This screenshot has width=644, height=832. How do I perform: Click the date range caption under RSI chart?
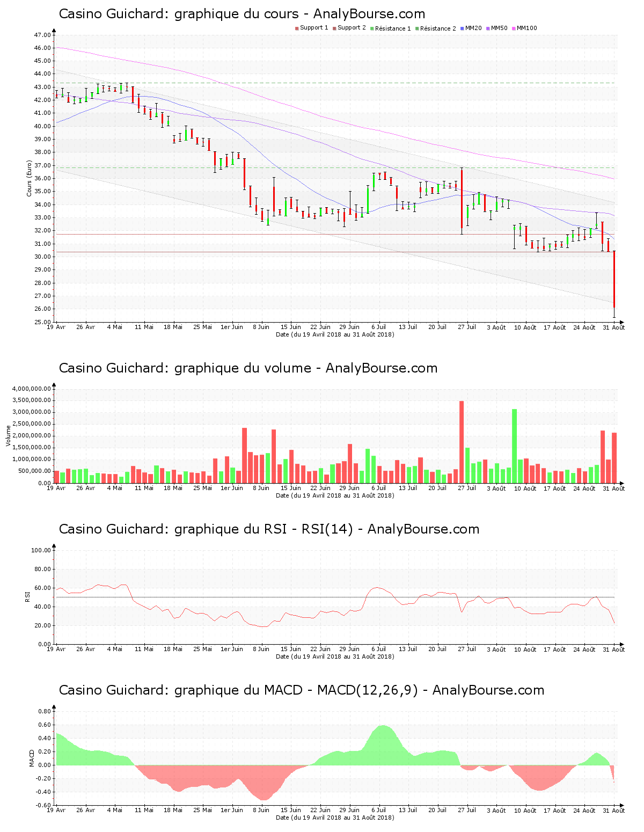click(335, 656)
